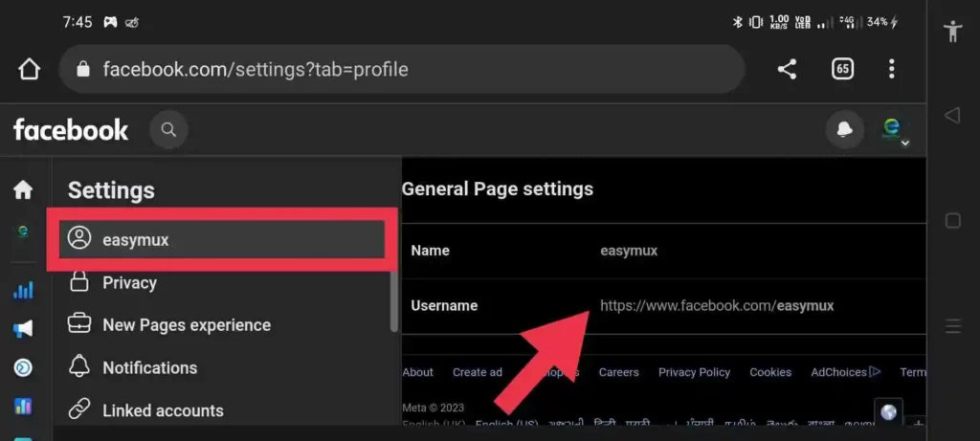Go to Home from left rail
The image size is (980, 441).
tap(23, 189)
